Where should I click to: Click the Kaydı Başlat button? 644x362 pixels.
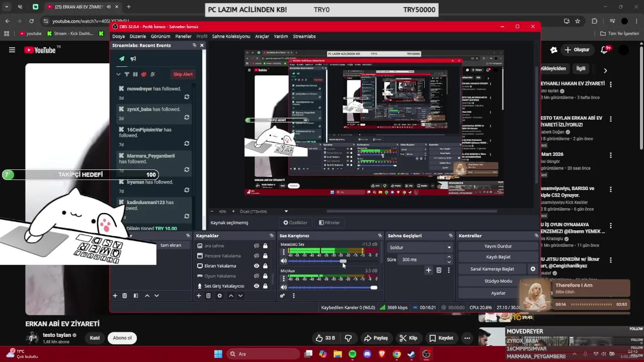(498, 257)
